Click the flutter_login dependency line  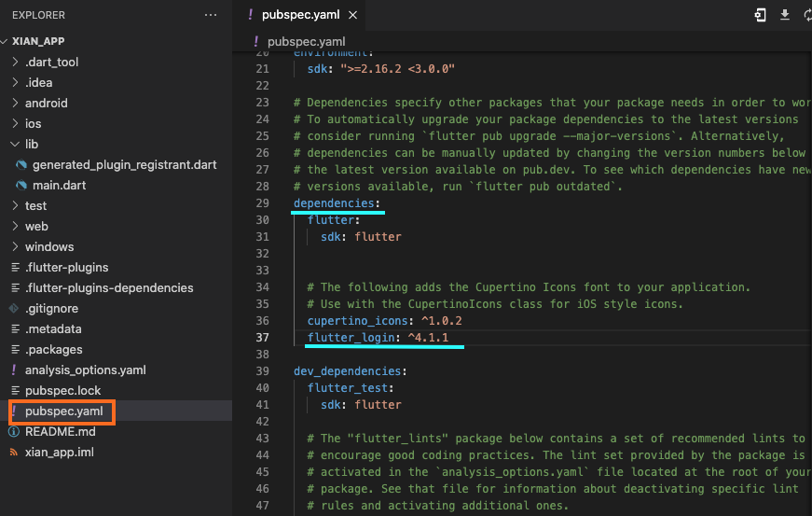click(384, 338)
